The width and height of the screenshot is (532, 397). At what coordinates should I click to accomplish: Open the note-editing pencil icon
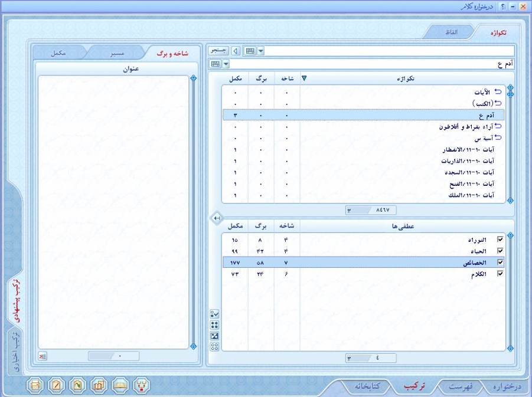tap(57, 385)
